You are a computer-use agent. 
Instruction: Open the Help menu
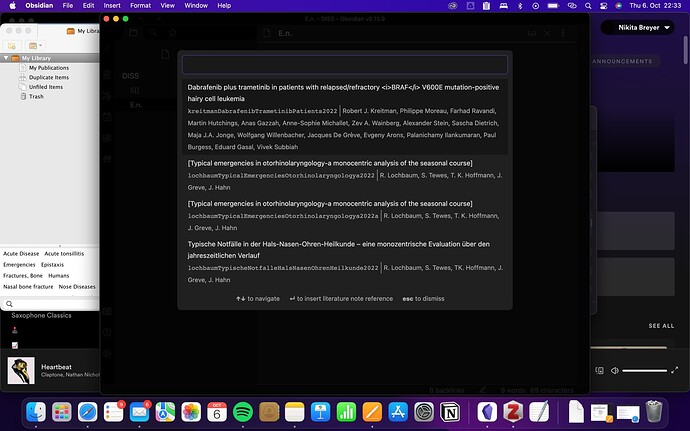[x=224, y=6]
